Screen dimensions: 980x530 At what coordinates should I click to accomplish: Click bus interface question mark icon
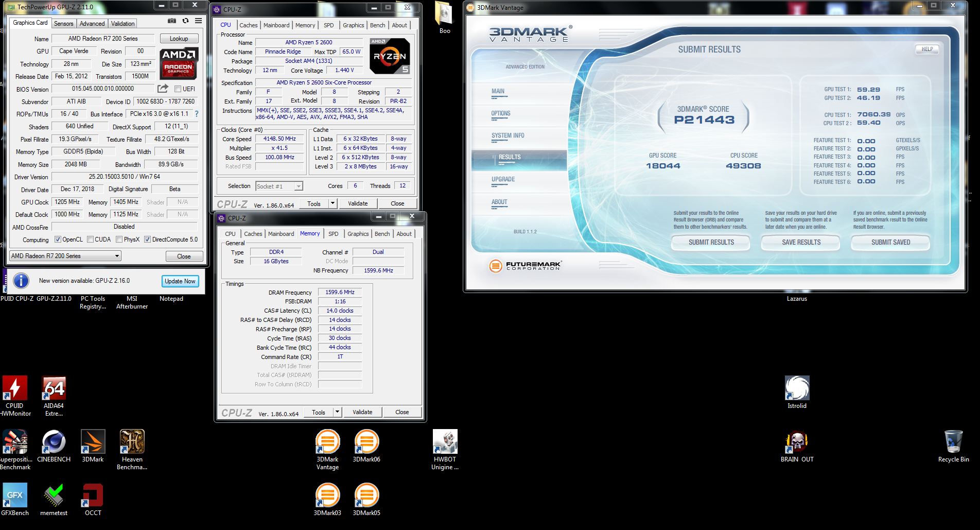click(196, 114)
